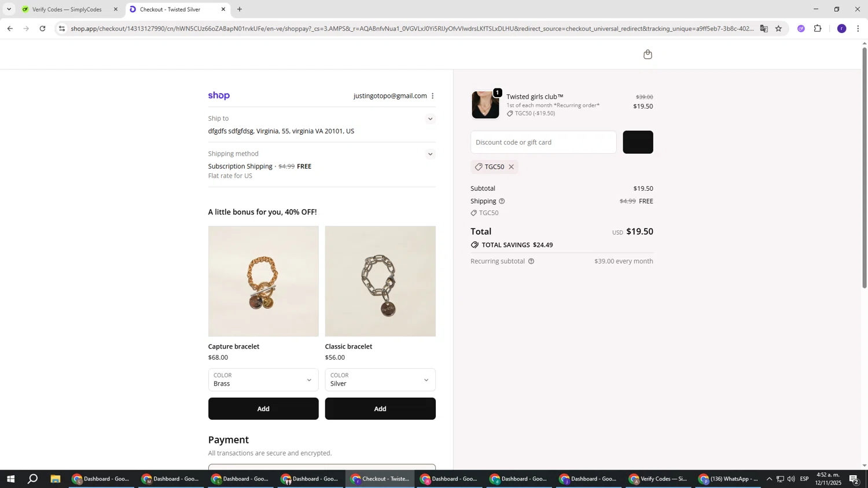
Task: Show recurring subtotal info icon
Action: (531, 261)
